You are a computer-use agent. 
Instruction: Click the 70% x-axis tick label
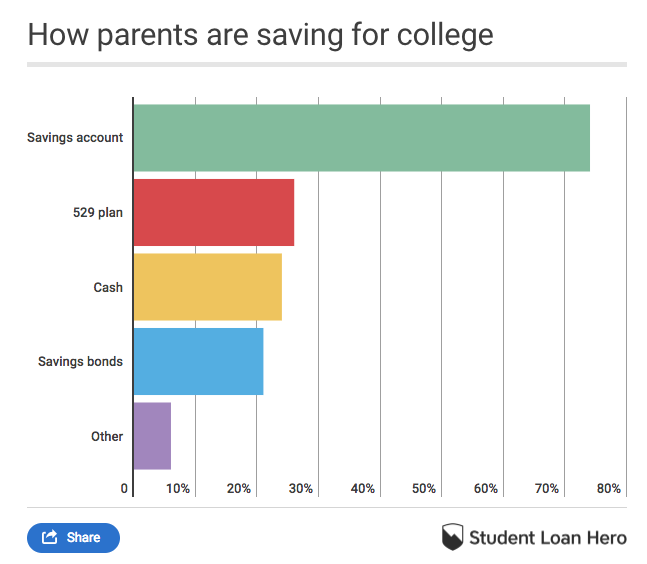pyautogui.click(x=547, y=489)
